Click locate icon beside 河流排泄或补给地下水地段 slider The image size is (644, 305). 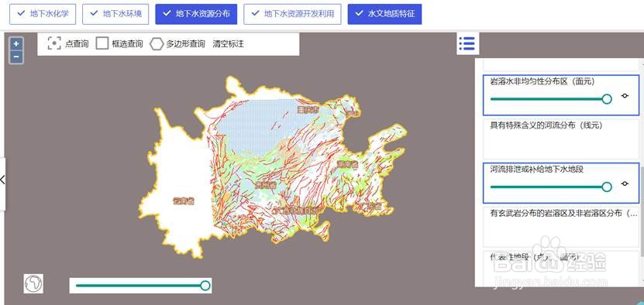625,183
